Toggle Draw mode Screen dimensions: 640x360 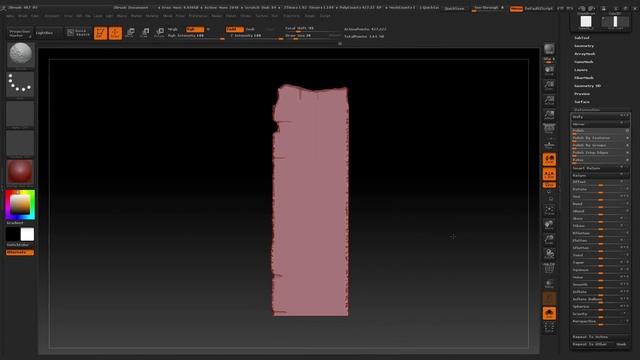pyautogui.click(x=115, y=33)
